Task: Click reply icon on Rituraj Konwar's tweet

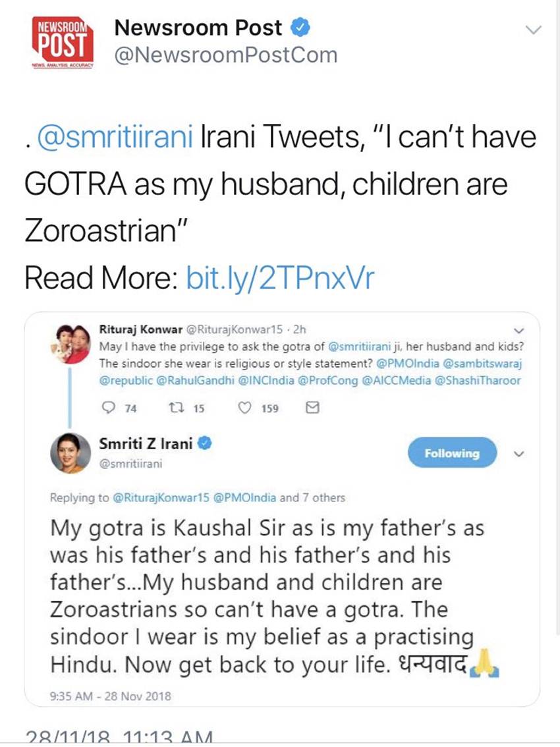Action: pyautogui.click(x=109, y=408)
